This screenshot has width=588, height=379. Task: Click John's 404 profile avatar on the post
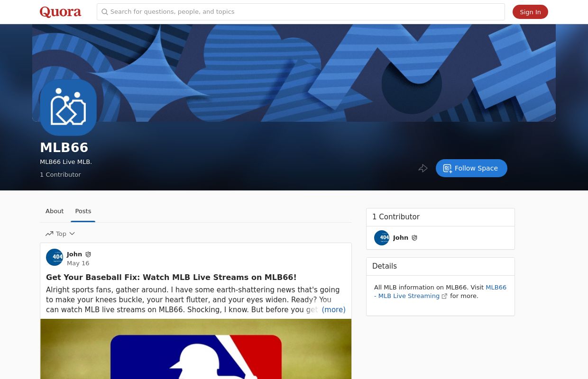coord(55,257)
